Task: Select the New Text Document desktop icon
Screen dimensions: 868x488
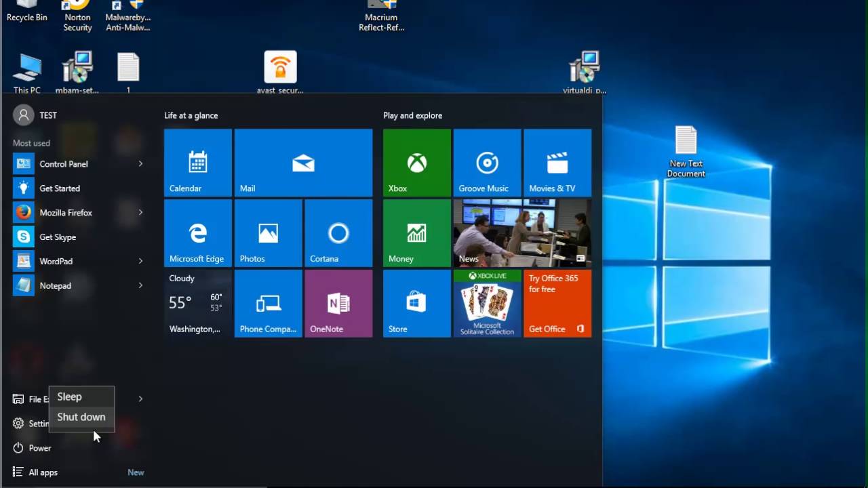Action: click(x=686, y=152)
